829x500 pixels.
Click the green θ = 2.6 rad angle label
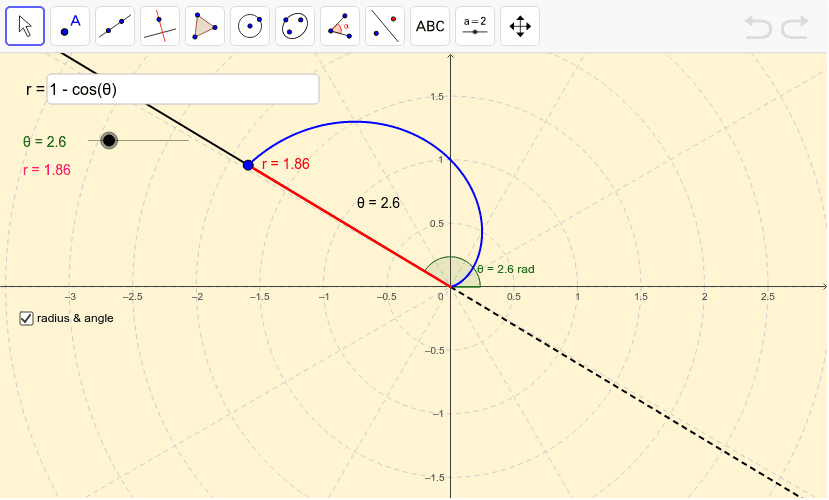tap(505, 269)
